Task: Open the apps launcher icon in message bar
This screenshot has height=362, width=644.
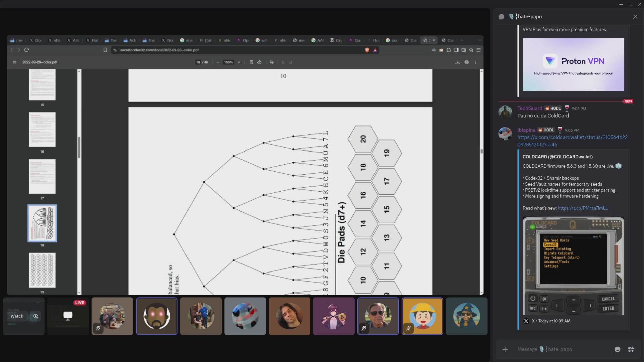Action: [631, 349]
